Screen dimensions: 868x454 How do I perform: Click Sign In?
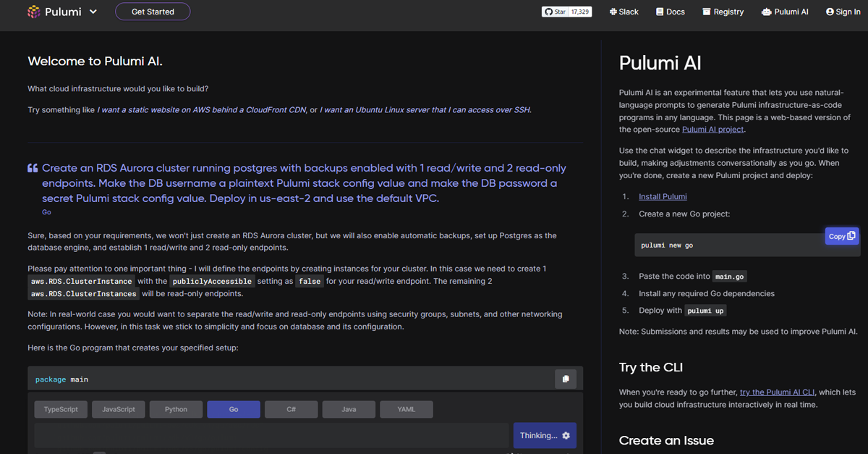[x=843, y=12]
